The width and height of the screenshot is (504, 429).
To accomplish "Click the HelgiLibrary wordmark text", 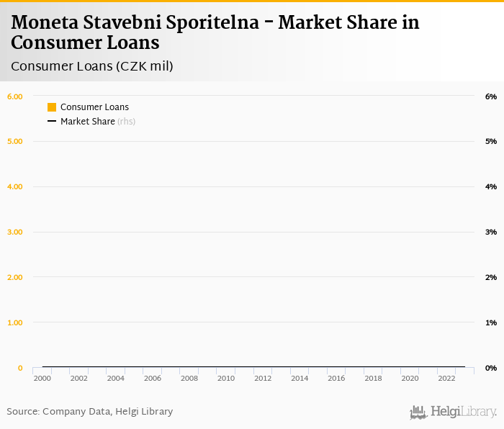I will pos(464,412).
